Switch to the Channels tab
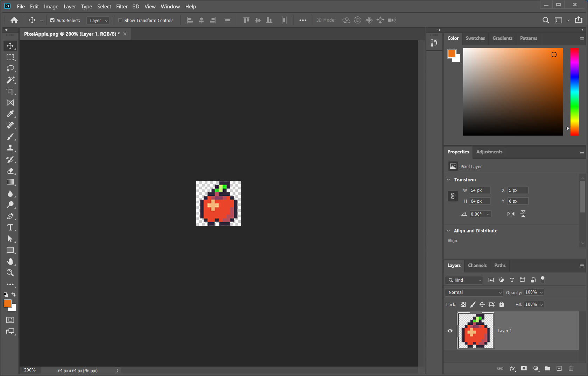The image size is (588, 376). coord(477,266)
